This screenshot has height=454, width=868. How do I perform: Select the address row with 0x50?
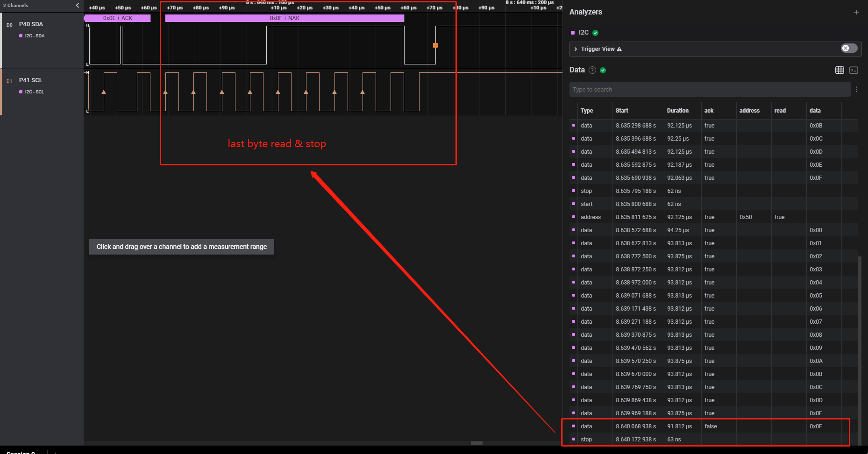(714, 217)
